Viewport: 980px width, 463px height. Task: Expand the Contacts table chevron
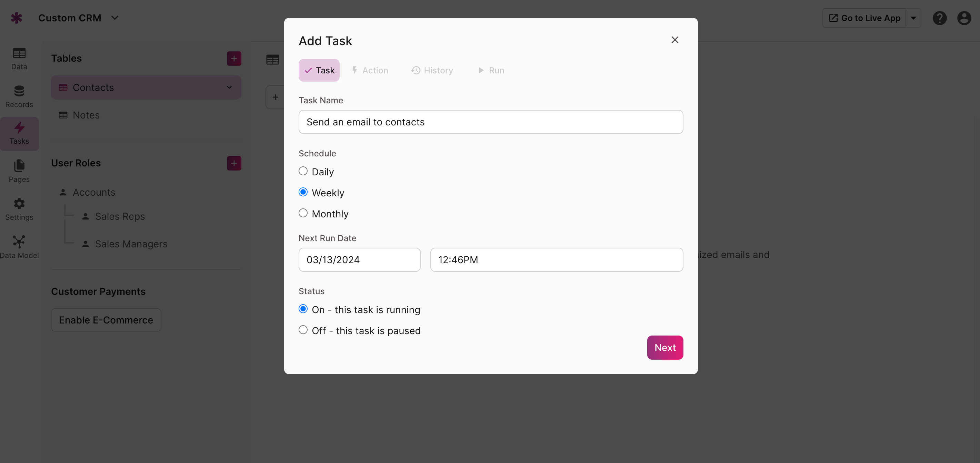pos(229,88)
